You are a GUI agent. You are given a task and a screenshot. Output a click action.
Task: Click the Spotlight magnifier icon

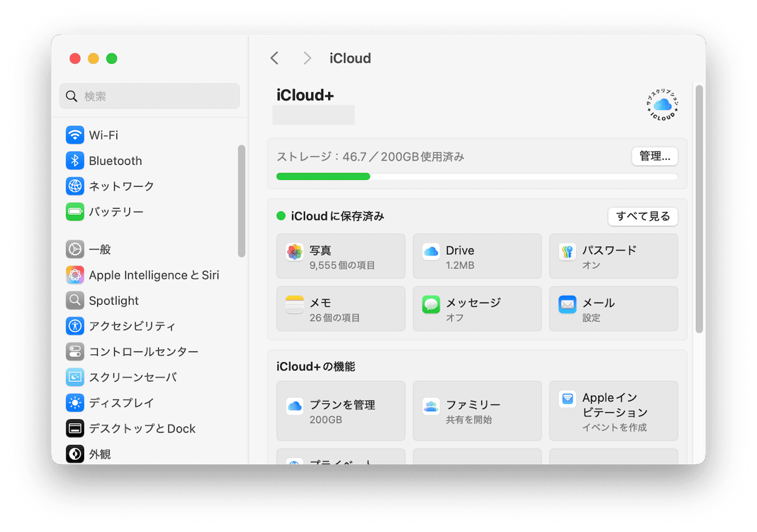coord(75,301)
